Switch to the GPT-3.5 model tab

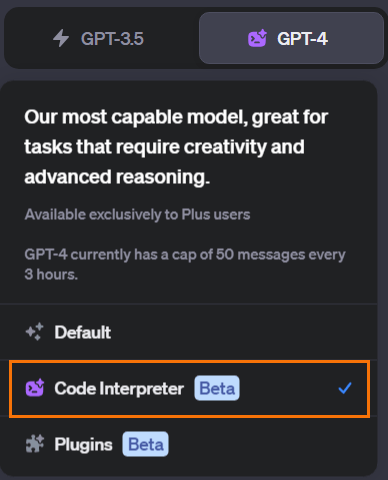coord(101,38)
